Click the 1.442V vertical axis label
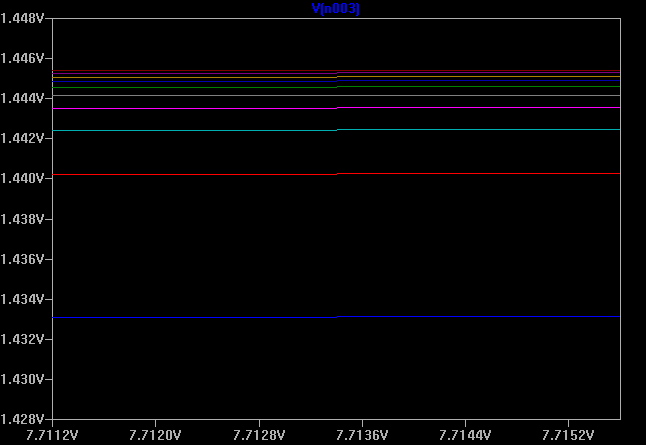 point(22,138)
